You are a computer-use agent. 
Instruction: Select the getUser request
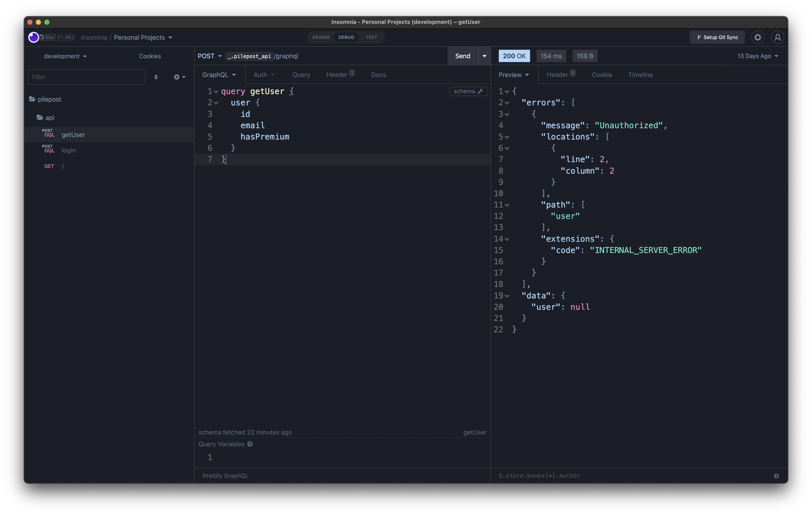pos(109,134)
